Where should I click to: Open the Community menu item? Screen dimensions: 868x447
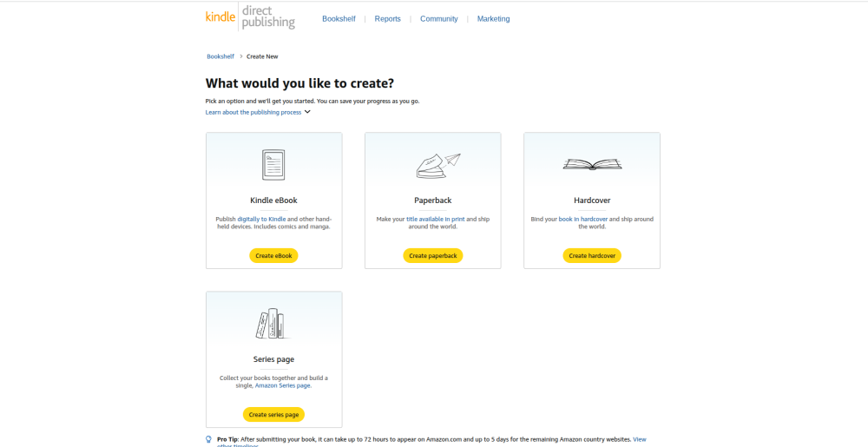coord(438,18)
